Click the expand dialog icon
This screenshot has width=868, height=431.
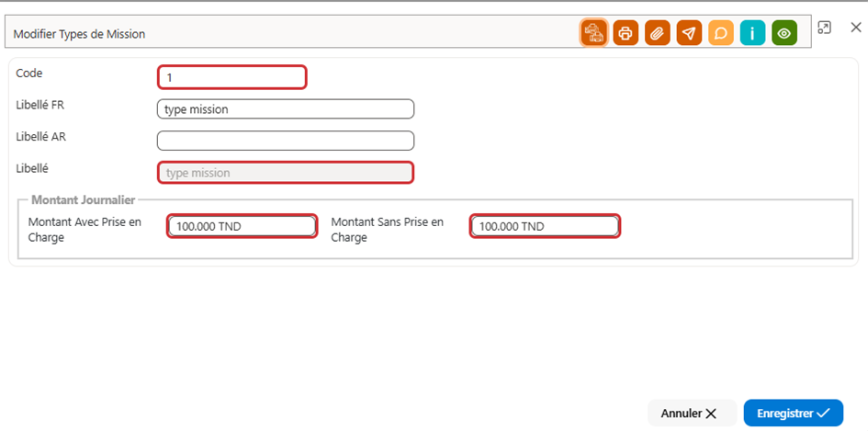tap(824, 28)
